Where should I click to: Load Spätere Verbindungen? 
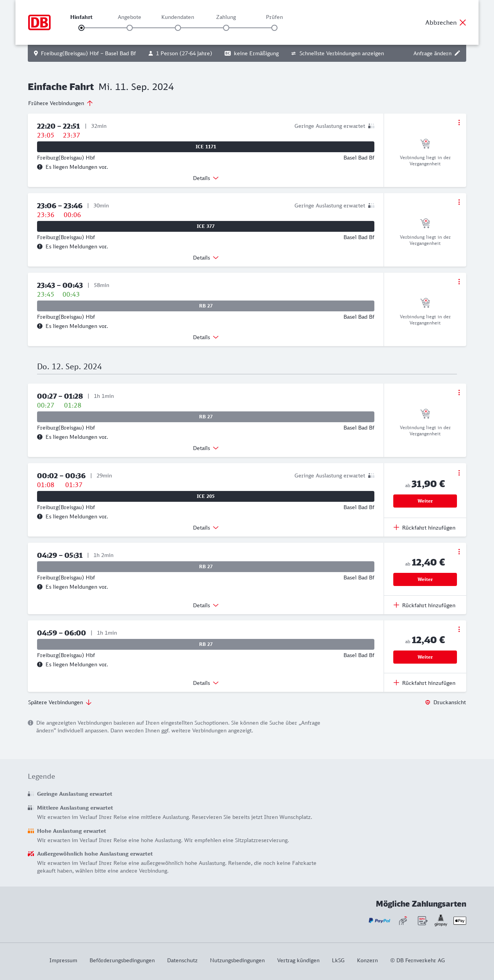59,702
